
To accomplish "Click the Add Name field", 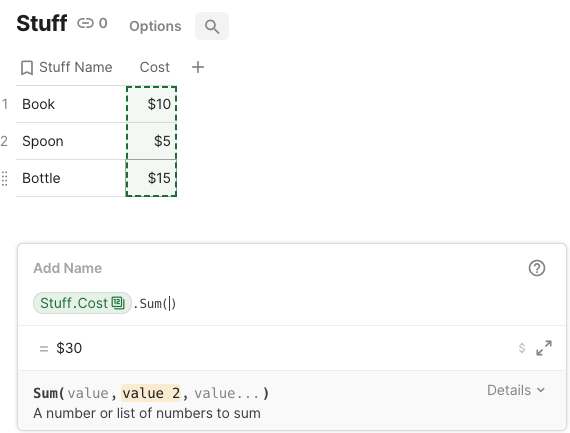I will pyautogui.click(x=68, y=268).
